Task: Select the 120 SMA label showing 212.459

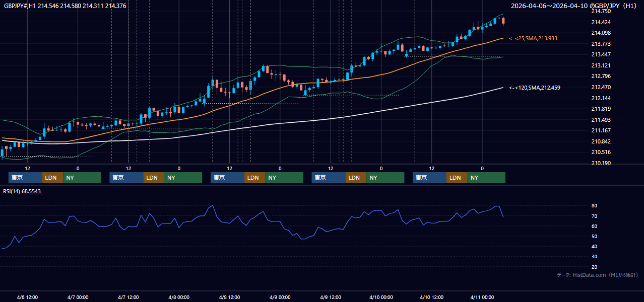Action: coord(535,88)
